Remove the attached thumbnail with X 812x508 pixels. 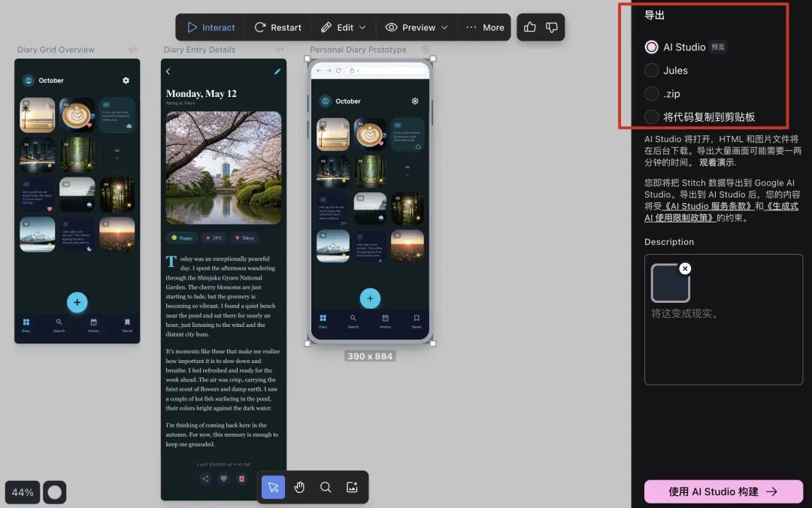pyautogui.click(x=685, y=268)
